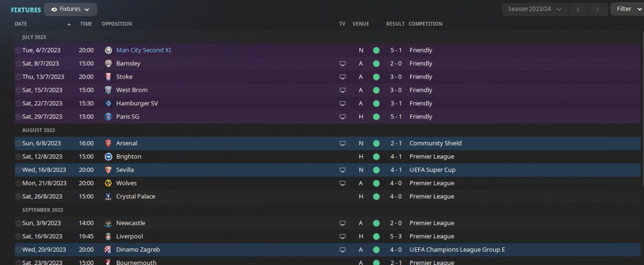Image resolution: width=644 pixels, height=265 pixels.
Task: Click the Newcastle club crest
Action: coord(108,223)
